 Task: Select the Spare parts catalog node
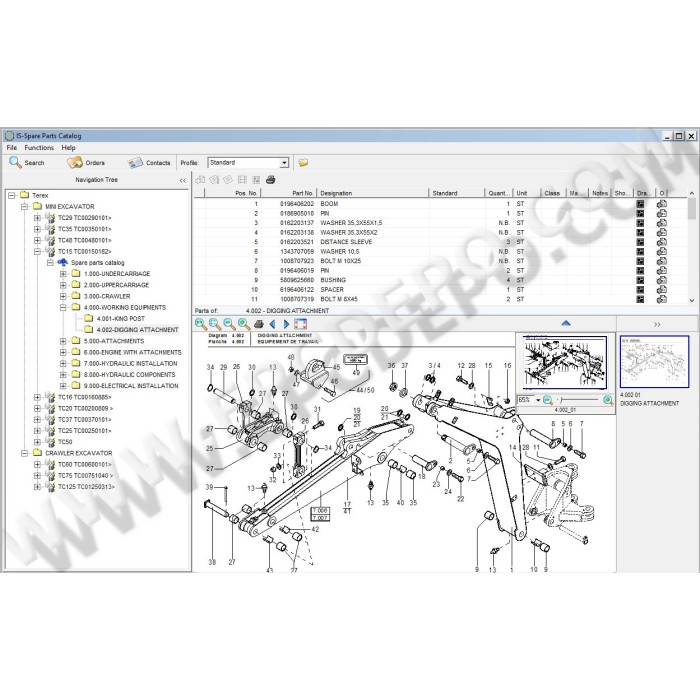(97, 263)
